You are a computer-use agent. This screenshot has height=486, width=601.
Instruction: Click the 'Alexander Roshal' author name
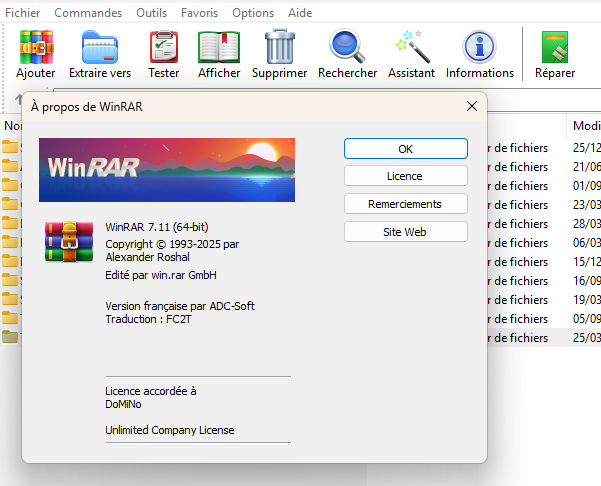pyautogui.click(x=148, y=257)
